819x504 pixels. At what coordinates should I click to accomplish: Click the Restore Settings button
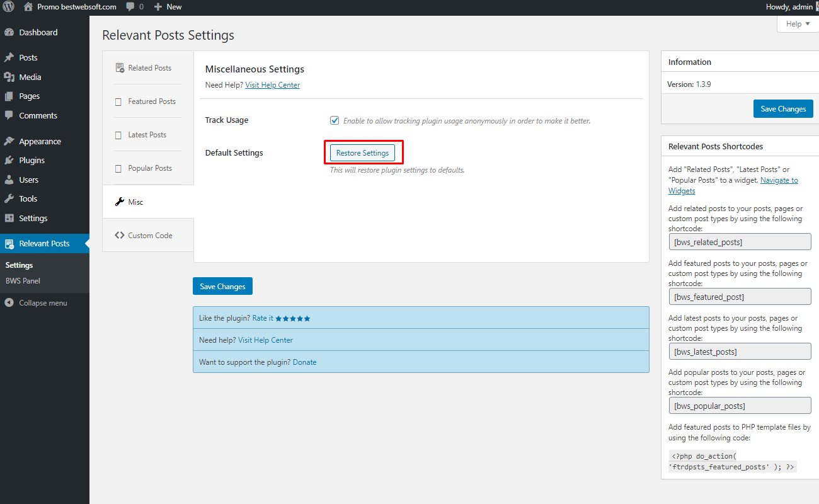click(362, 153)
